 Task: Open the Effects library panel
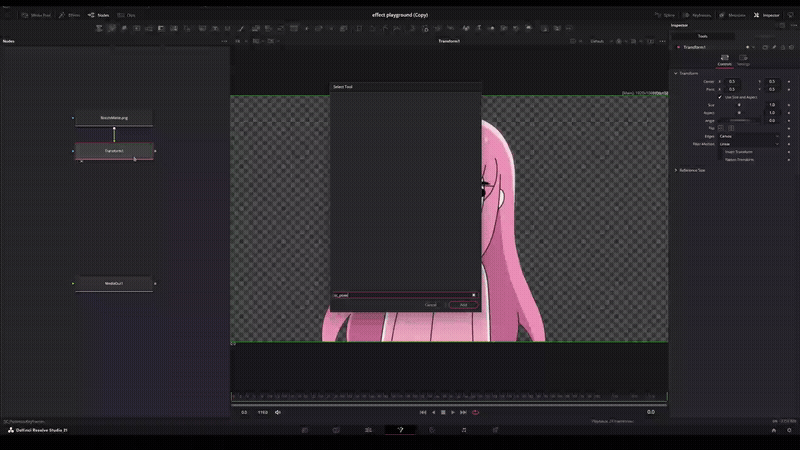pyautogui.click(x=69, y=15)
